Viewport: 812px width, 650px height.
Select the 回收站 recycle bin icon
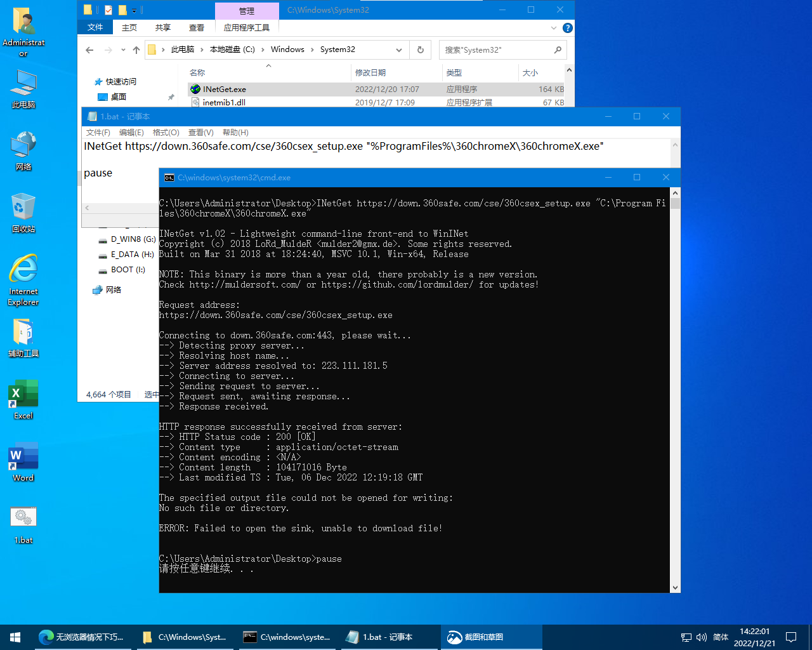[x=23, y=213]
